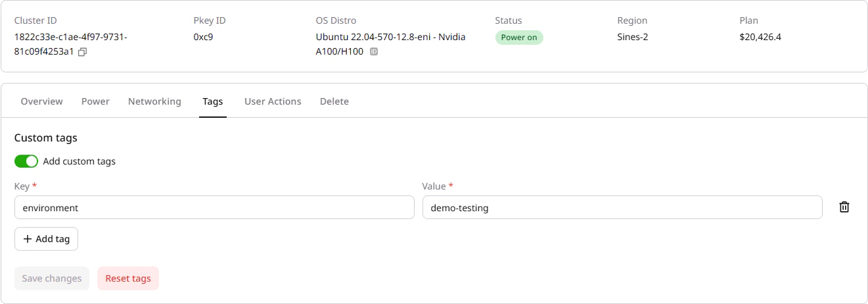Screen dimensions: 868x304
Task: Toggle the Add custom tags switch
Action: coord(26,161)
